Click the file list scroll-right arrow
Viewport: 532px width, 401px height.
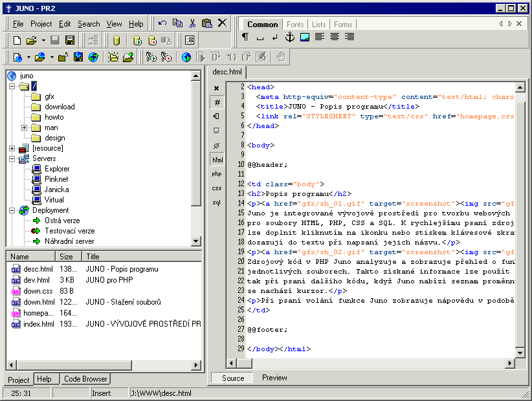[x=195, y=365]
